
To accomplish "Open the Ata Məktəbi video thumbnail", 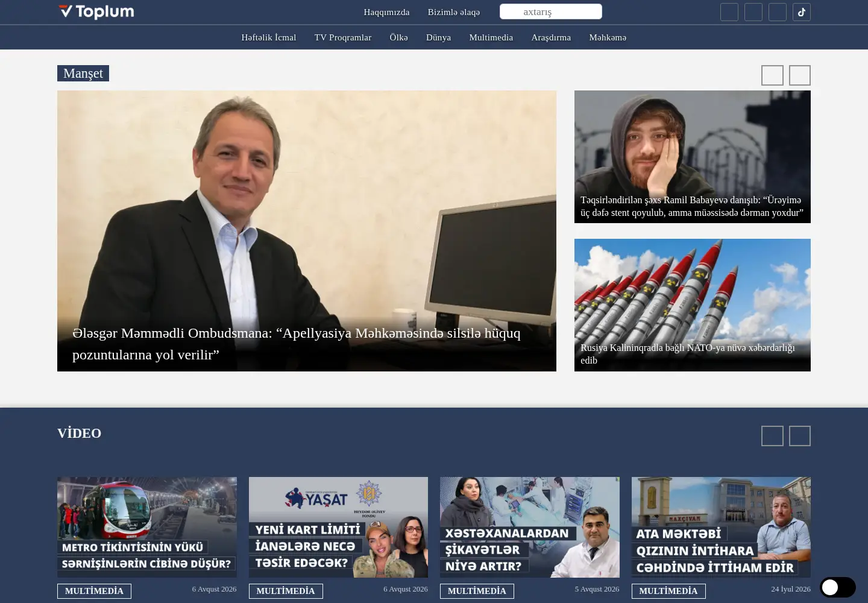I will click(x=721, y=527).
